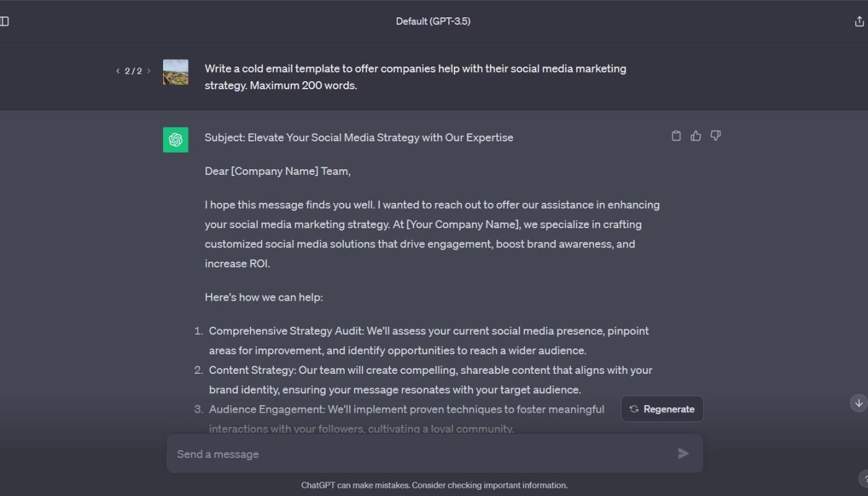Click the user profile picture thumbnail
The width and height of the screenshot is (868, 496).
point(175,72)
